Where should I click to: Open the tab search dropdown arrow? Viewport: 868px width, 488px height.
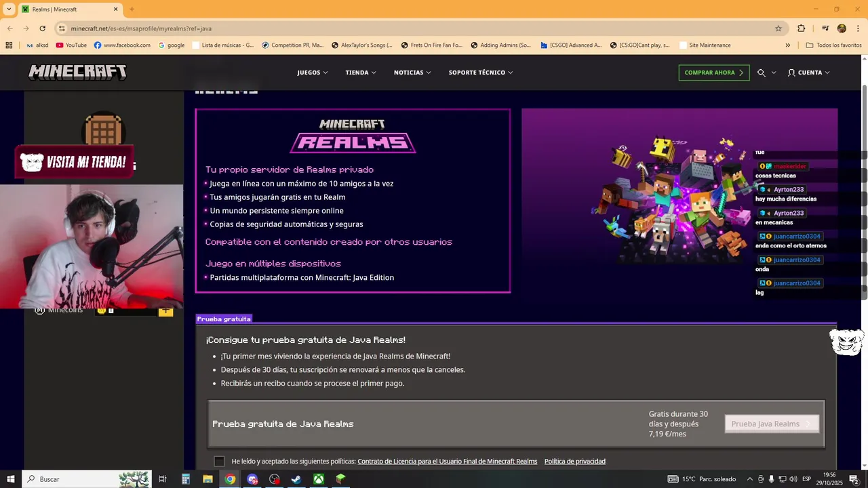click(9, 9)
